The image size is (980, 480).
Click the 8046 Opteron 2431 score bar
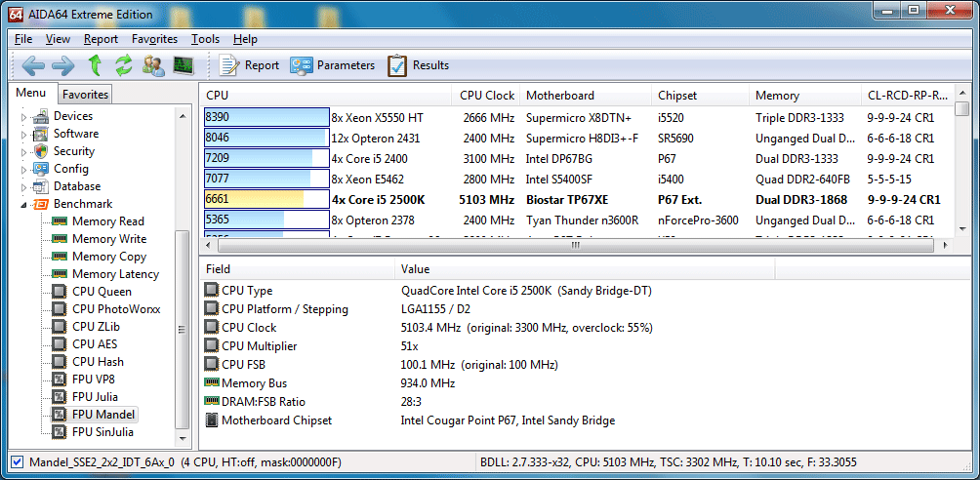coord(266,139)
